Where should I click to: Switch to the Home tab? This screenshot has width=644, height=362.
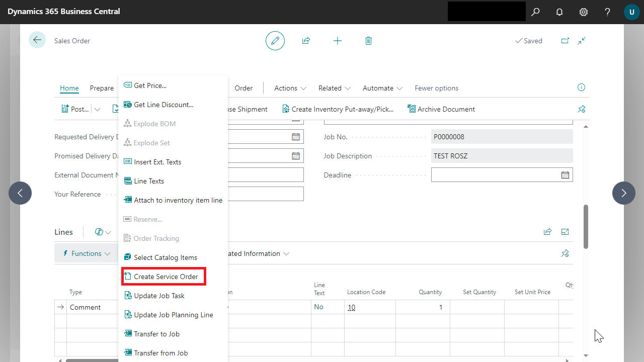tap(69, 88)
